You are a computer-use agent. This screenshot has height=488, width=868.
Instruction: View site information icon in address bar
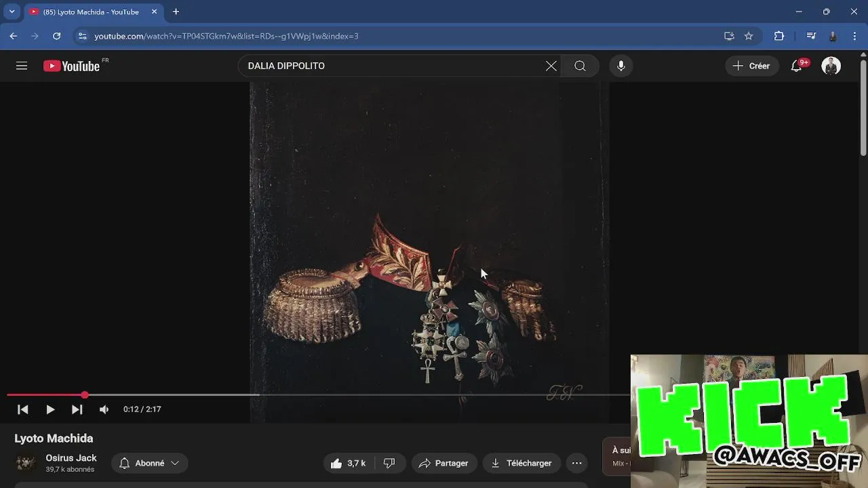(x=82, y=36)
